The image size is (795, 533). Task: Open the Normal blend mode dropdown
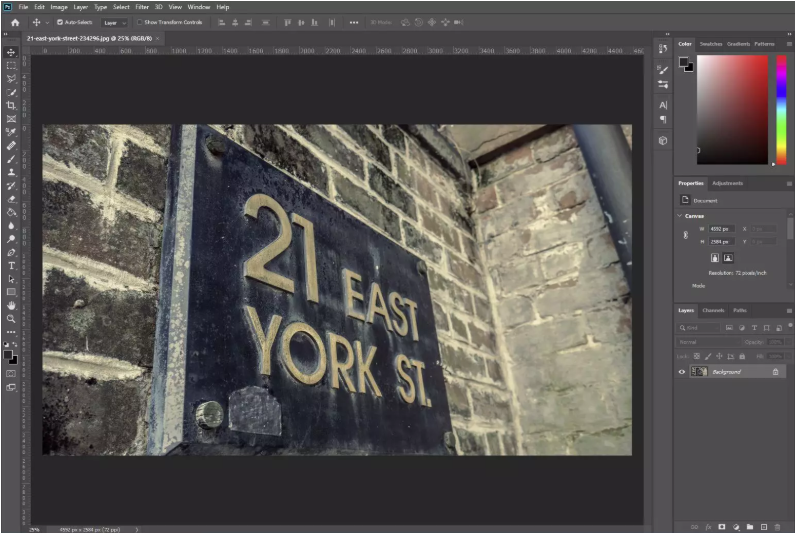pyautogui.click(x=708, y=342)
